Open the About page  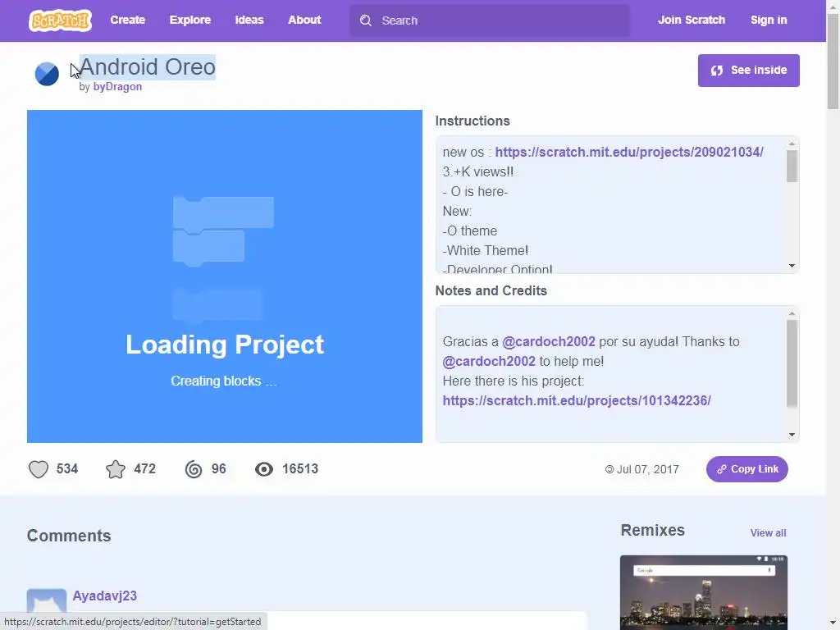304,20
